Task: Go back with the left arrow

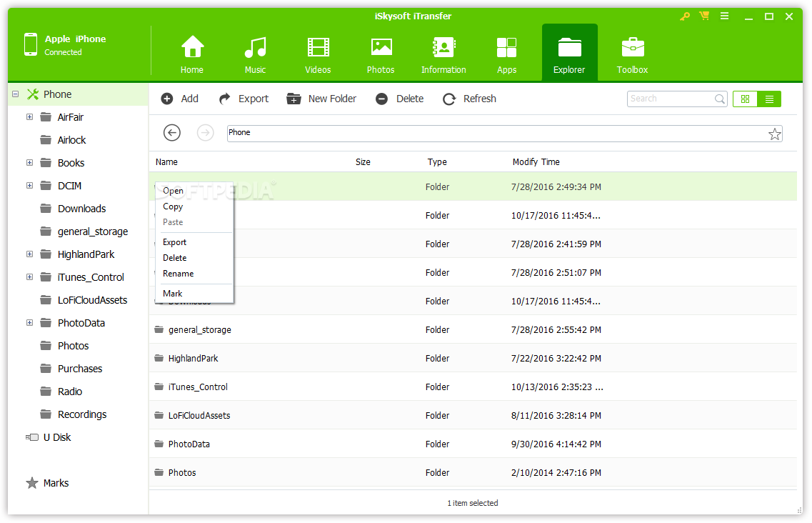Action: (x=172, y=133)
